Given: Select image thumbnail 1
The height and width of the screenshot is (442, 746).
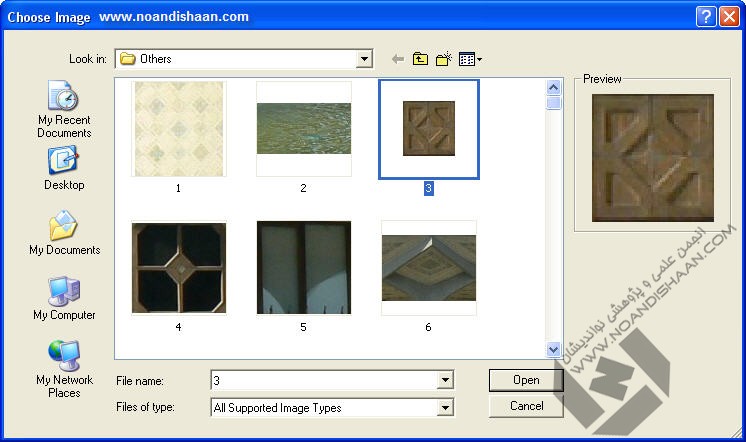Looking at the screenshot, I should (x=179, y=128).
